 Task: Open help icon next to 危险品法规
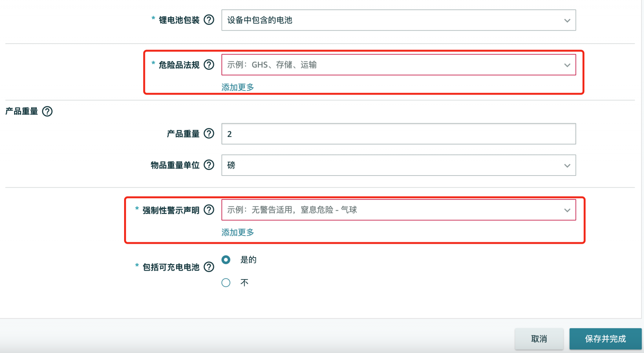[x=209, y=64]
